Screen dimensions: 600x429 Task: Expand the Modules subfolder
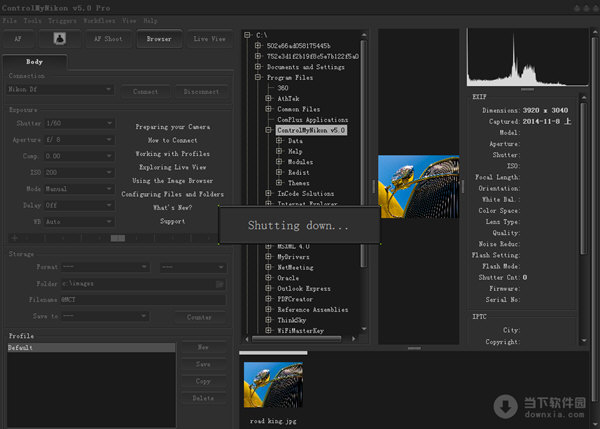click(279, 162)
